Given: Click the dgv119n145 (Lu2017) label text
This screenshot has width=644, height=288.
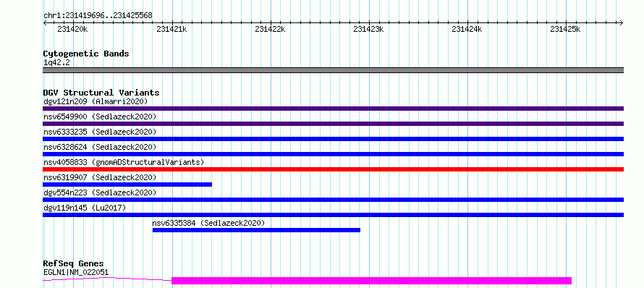Looking at the screenshot, I should [x=85, y=208].
